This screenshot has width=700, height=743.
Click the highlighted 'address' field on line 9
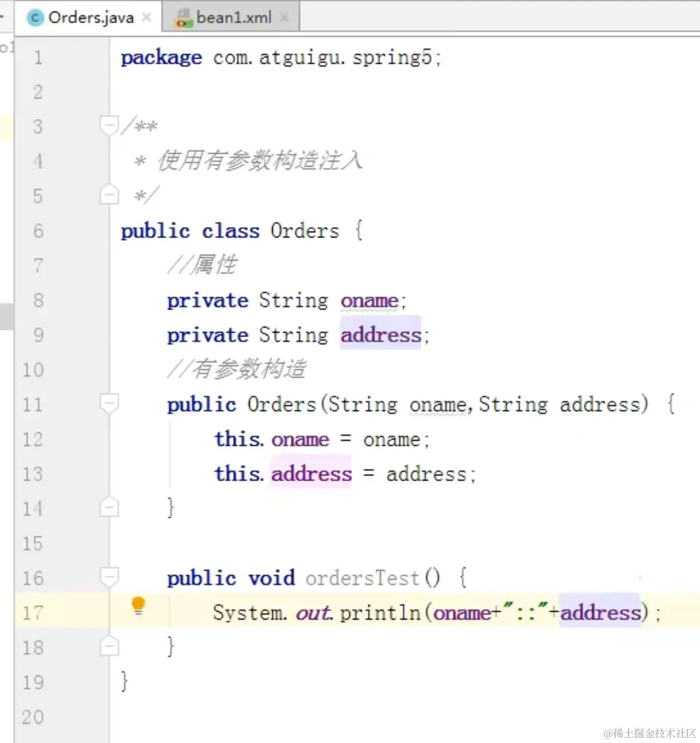(381, 335)
